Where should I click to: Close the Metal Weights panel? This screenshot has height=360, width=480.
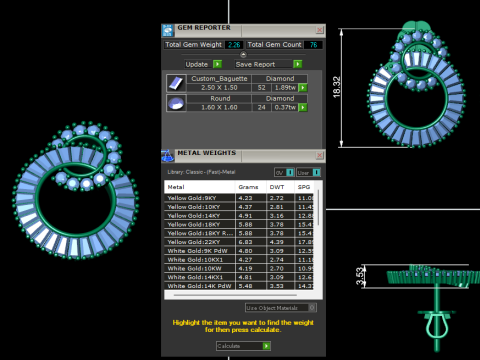point(319,155)
